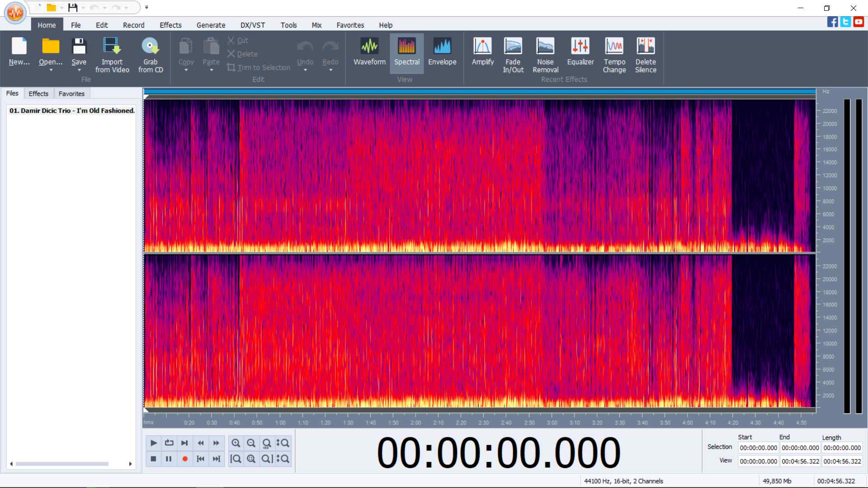Click the Selection Start time field
This screenshot has height=488, width=868.
(758, 448)
